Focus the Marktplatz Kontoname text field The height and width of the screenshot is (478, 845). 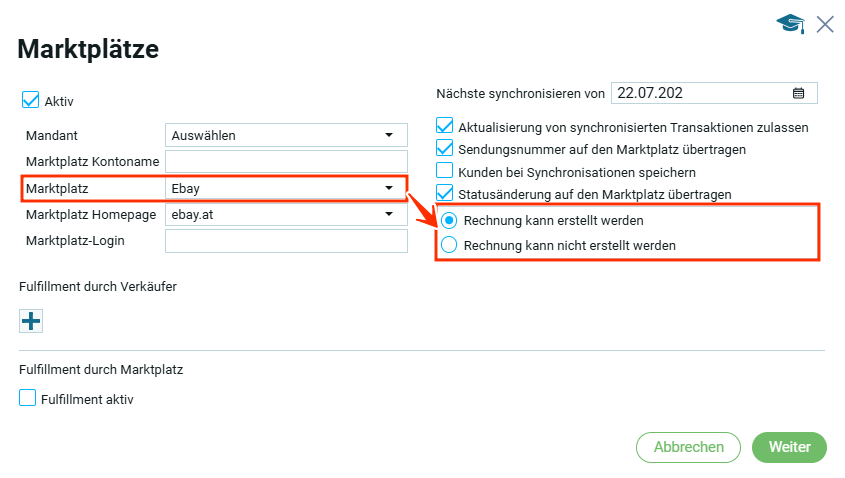pos(286,161)
